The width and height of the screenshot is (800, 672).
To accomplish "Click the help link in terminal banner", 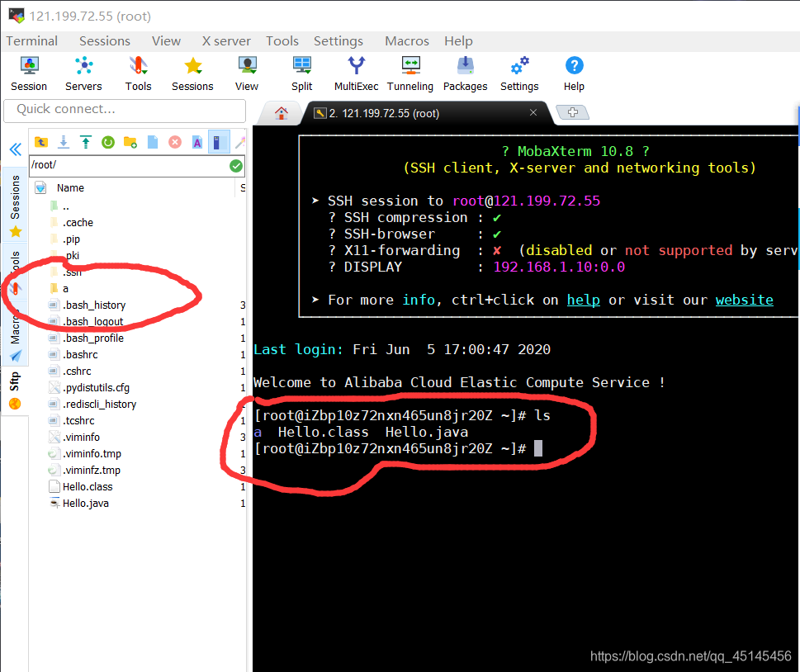I will (x=583, y=300).
